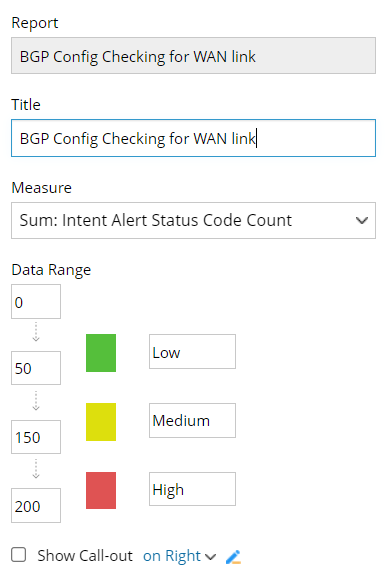Viewport: 391px width, 587px height.
Task: Click the Low label text box
Action: (x=193, y=352)
